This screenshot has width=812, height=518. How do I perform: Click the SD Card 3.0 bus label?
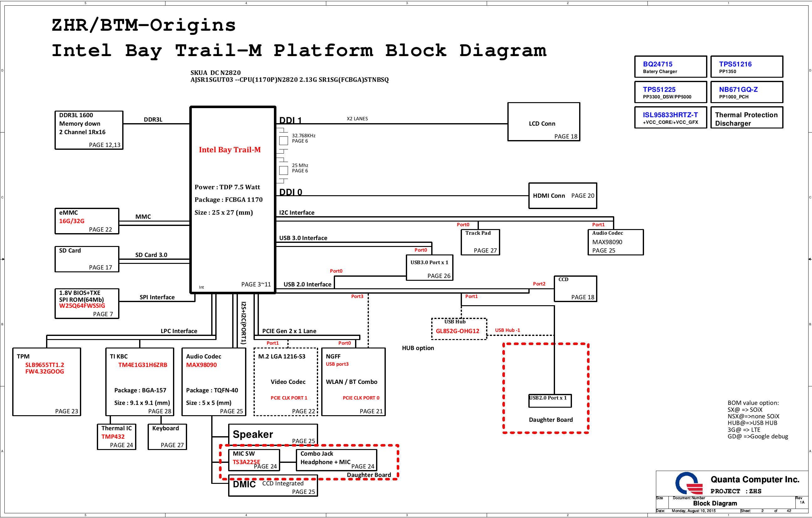pos(151,255)
